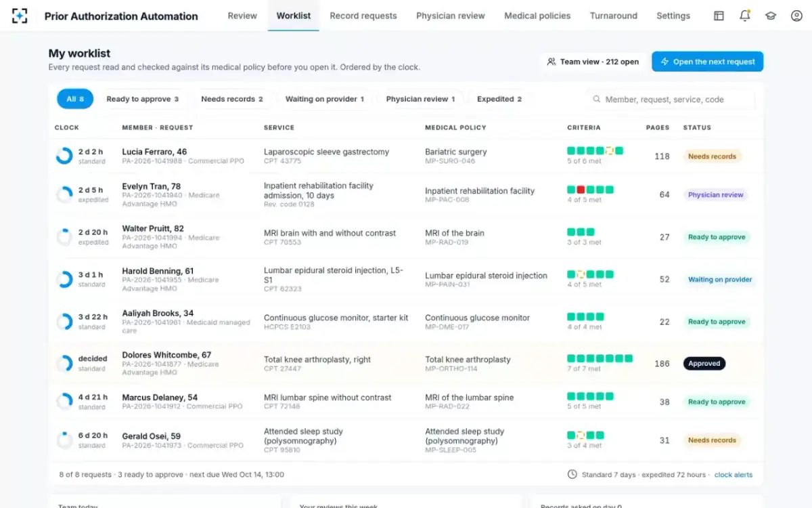Click criteria squares for Harold Benning
Screen dimensions: 812x508
coord(590,275)
